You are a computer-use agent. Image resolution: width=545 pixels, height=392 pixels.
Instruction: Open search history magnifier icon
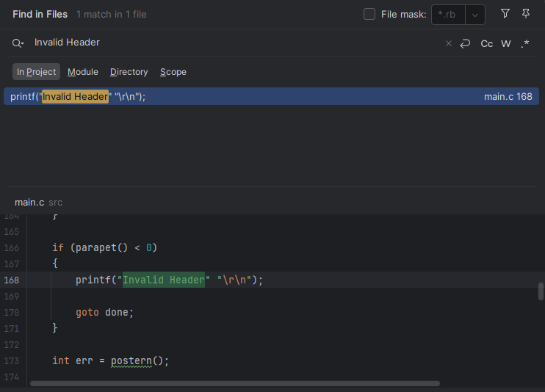coord(18,43)
